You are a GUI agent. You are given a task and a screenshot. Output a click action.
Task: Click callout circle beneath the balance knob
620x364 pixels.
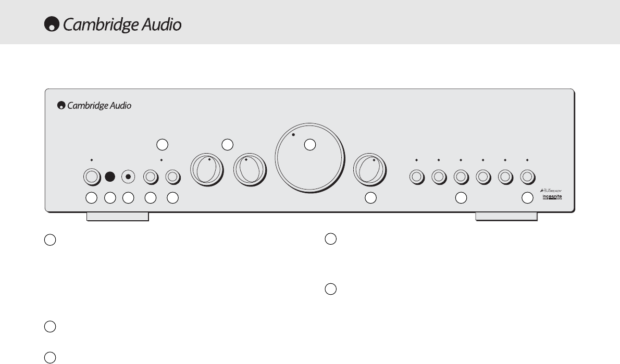pos(370,197)
